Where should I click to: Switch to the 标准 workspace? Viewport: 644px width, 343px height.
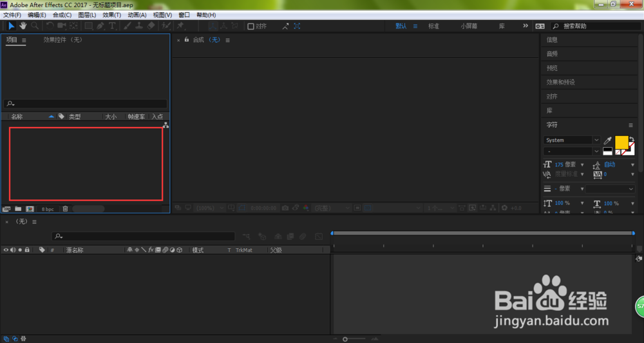click(433, 26)
